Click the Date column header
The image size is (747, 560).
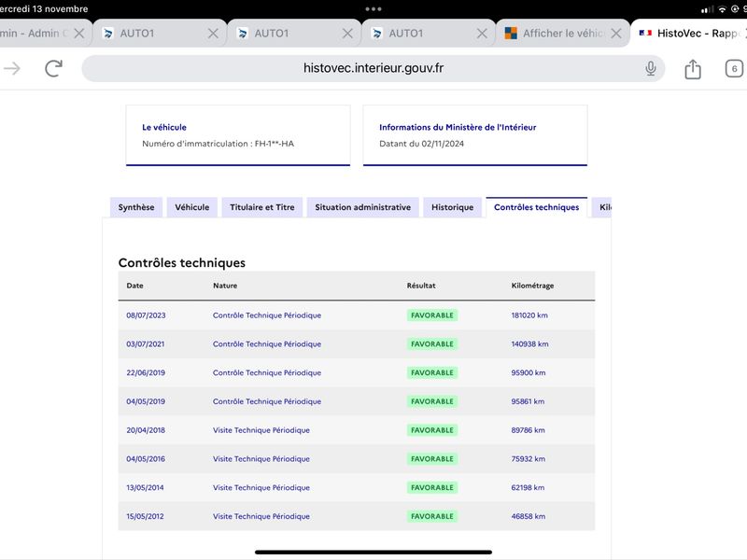tap(134, 286)
